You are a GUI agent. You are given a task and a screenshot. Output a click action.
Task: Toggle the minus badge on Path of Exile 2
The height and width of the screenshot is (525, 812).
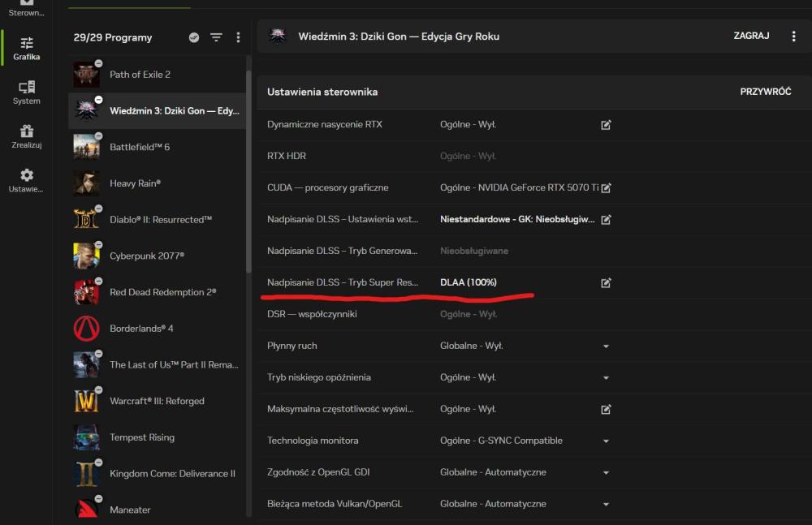(98, 63)
